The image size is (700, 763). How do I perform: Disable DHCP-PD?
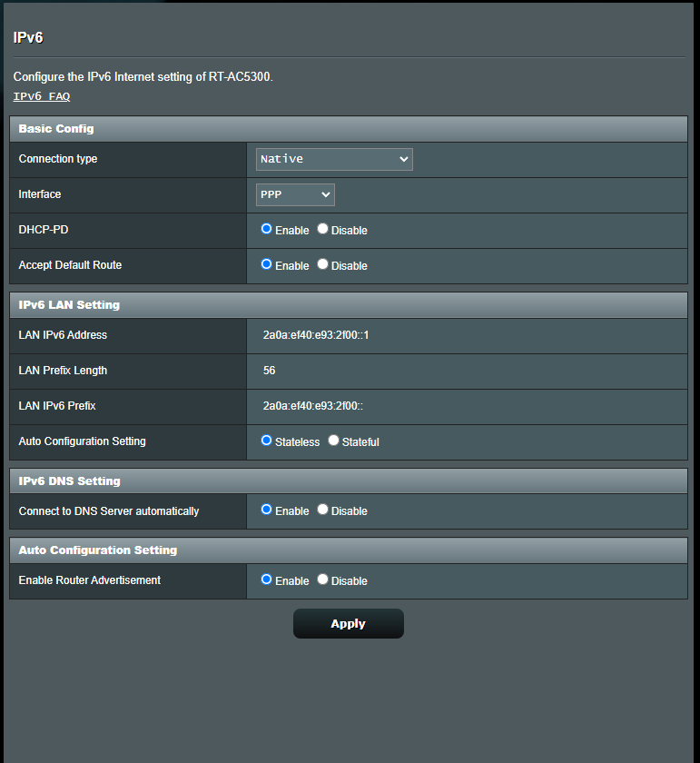pyautogui.click(x=322, y=230)
